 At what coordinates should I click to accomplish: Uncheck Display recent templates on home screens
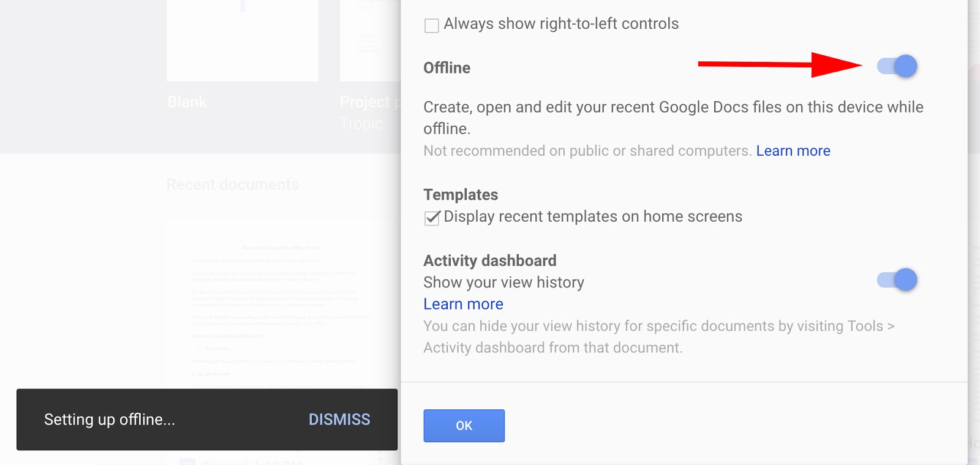point(432,218)
